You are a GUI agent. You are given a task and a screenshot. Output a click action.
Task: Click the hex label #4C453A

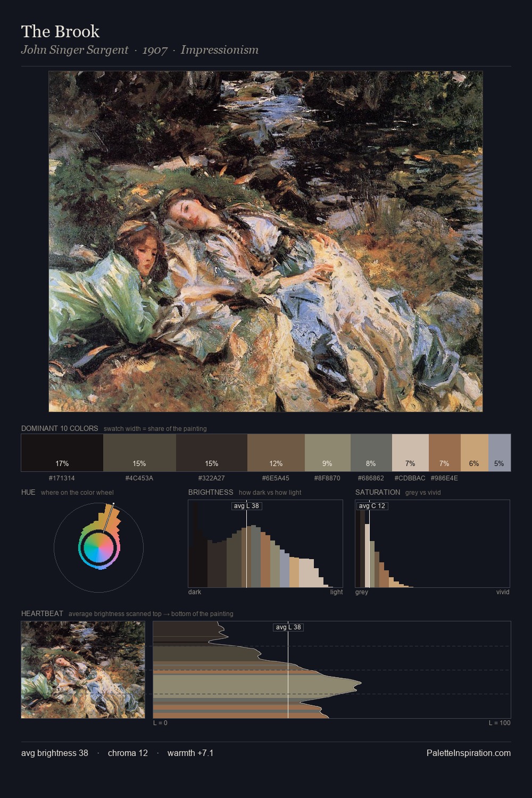139,478
